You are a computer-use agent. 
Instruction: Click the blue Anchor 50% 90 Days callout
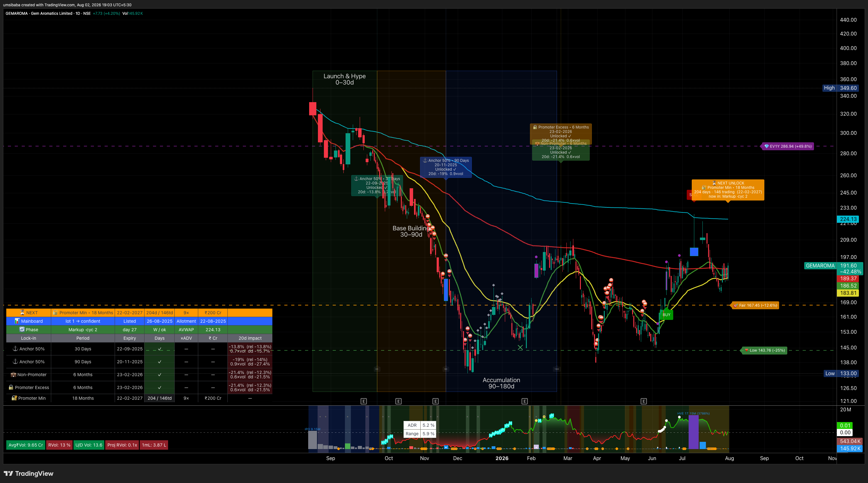coord(446,167)
